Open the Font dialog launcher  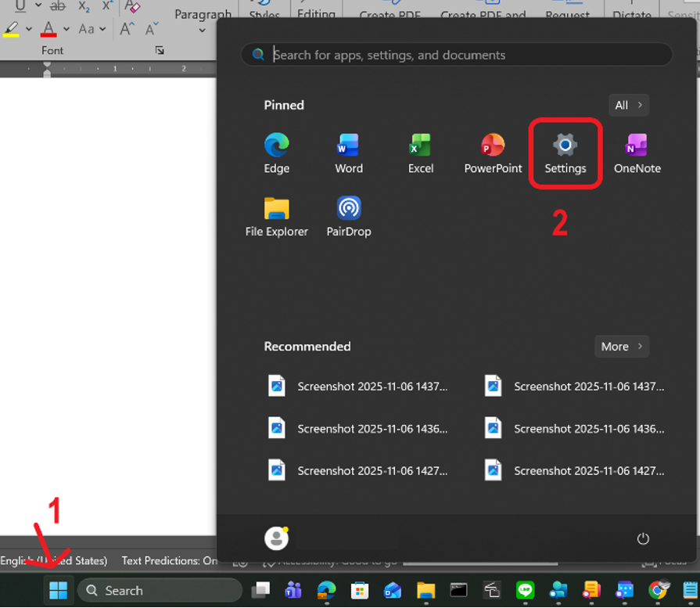(160, 51)
